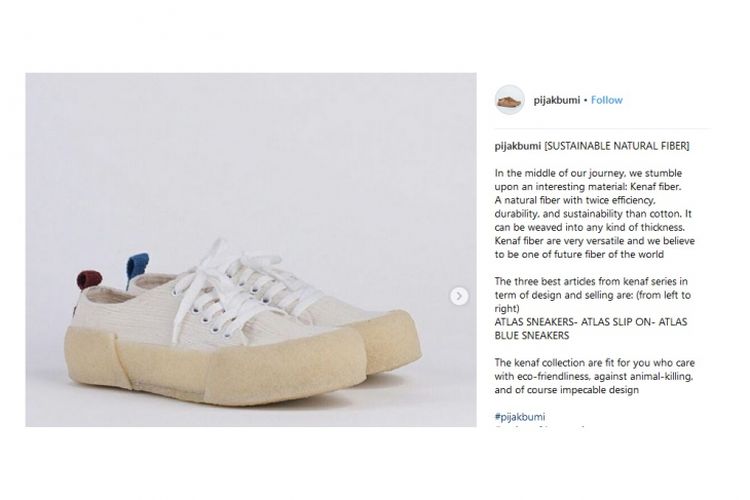Open pijakbumi username next to Follow
This screenshot has height=500, width=750.
point(557,100)
